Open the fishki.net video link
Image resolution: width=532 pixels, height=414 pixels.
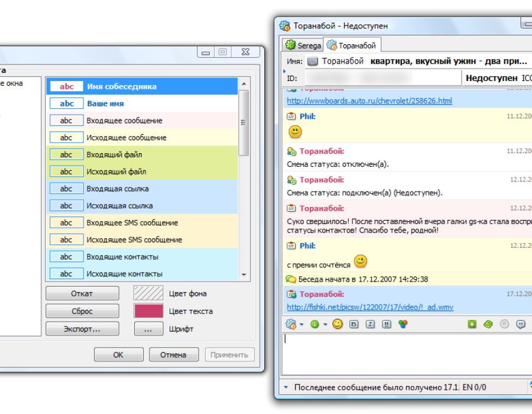370,307
